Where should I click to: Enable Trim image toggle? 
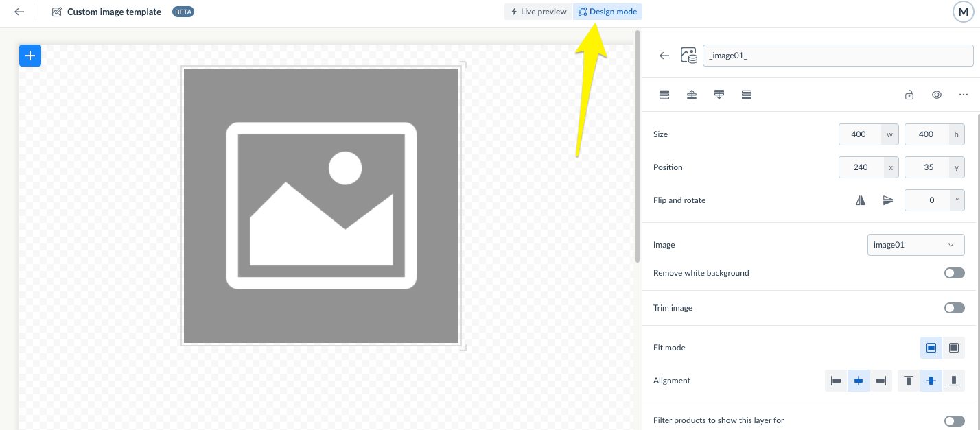pos(955,308)
